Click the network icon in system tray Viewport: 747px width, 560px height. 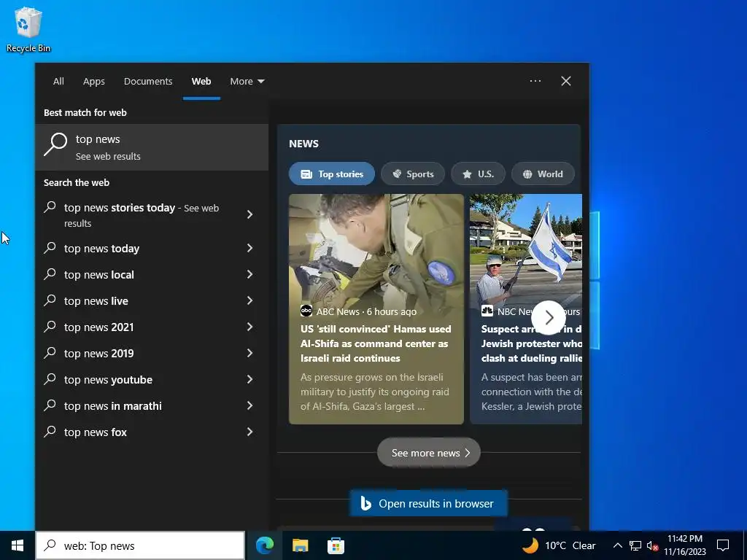coord(635,545)
